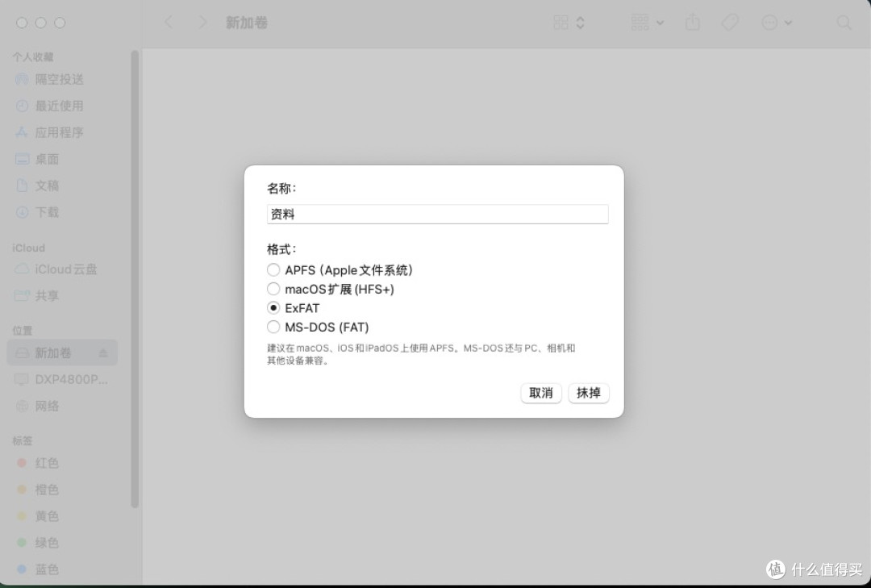The height and width of the screenshot is (588, 871).
Task: Click the 取消 button
Action: (x=540, y=393)
